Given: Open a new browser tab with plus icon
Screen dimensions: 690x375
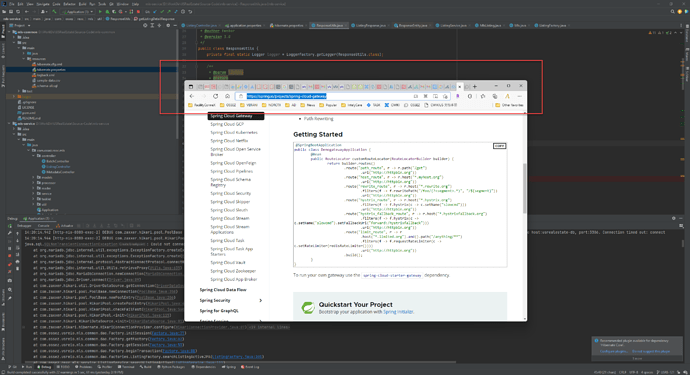Looking at the screenshot, I should 475,87.
